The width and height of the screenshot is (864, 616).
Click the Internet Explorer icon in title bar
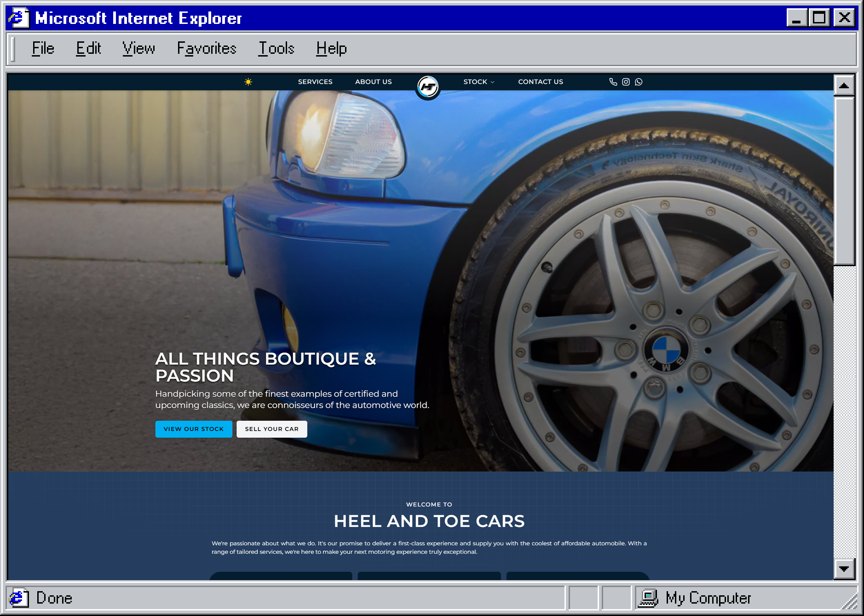18,18
